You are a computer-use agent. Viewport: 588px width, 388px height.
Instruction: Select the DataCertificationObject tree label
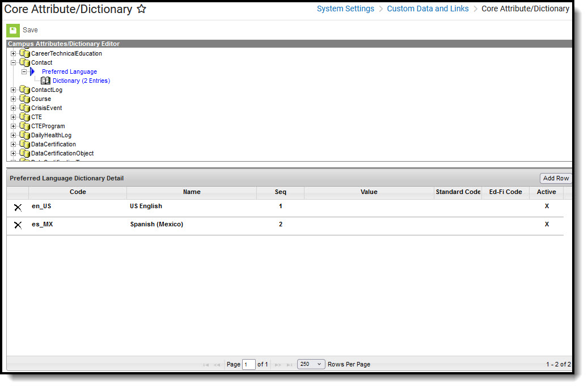pos(62,154)
